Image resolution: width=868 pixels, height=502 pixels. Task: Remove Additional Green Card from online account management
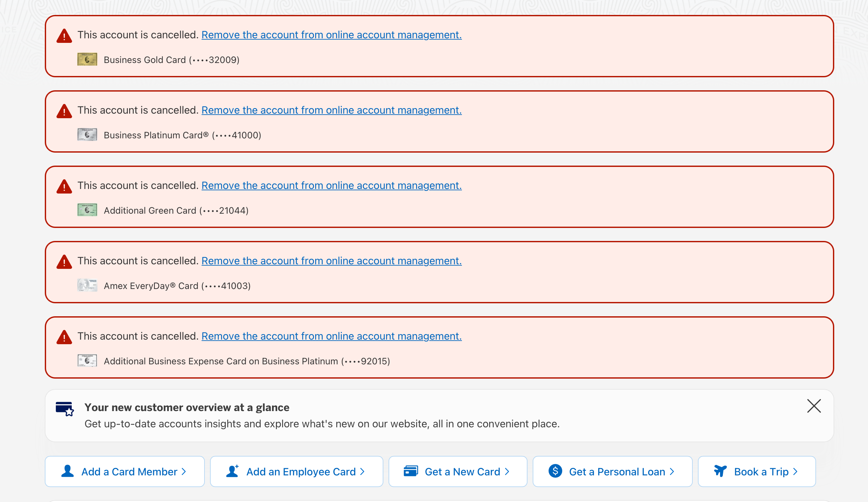tap(331, 185)
